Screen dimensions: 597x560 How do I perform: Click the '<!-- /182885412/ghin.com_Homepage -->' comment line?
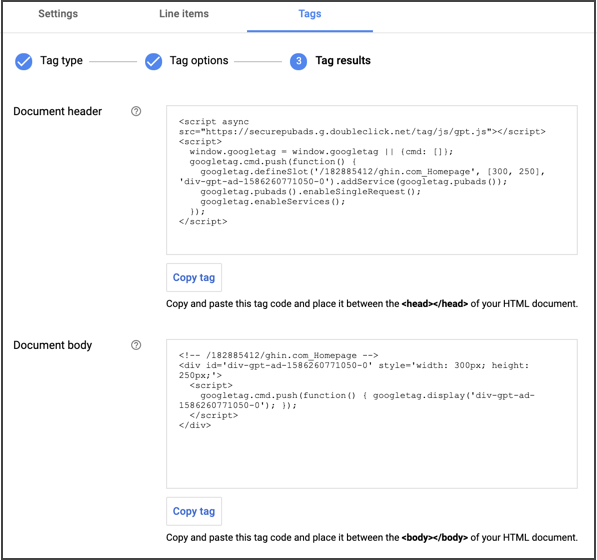[x=278, y=355]
